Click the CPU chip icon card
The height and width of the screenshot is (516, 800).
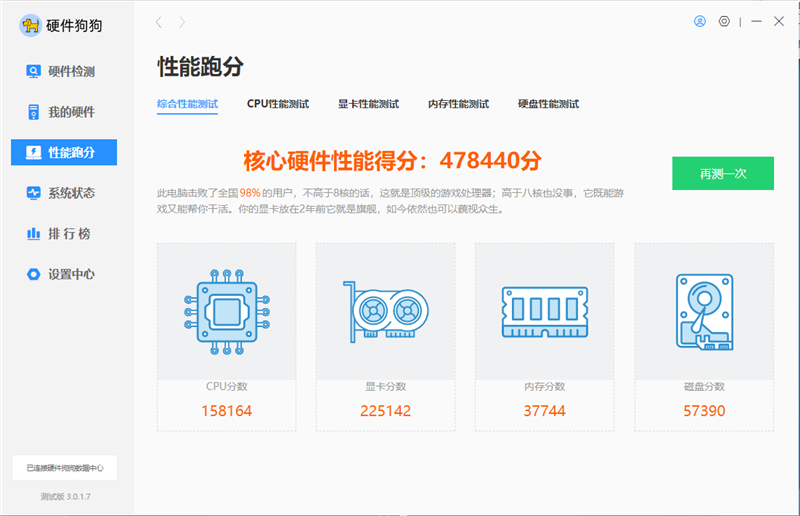227,312
